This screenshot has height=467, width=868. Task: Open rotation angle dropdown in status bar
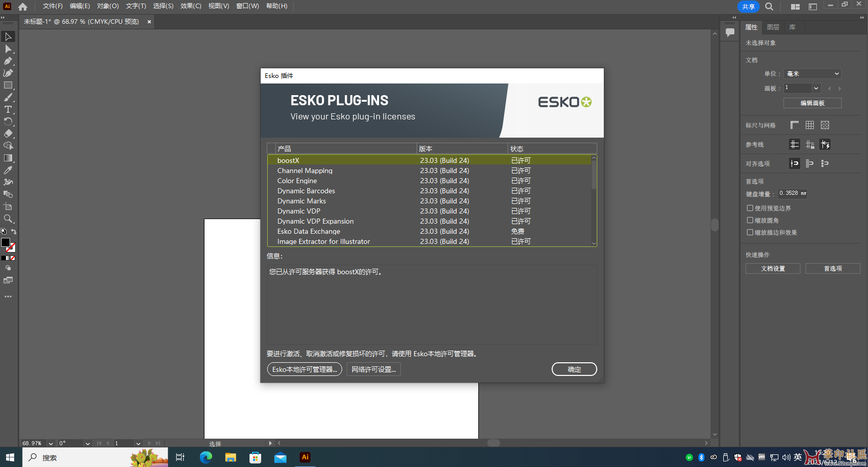click(x=88, y=443)
